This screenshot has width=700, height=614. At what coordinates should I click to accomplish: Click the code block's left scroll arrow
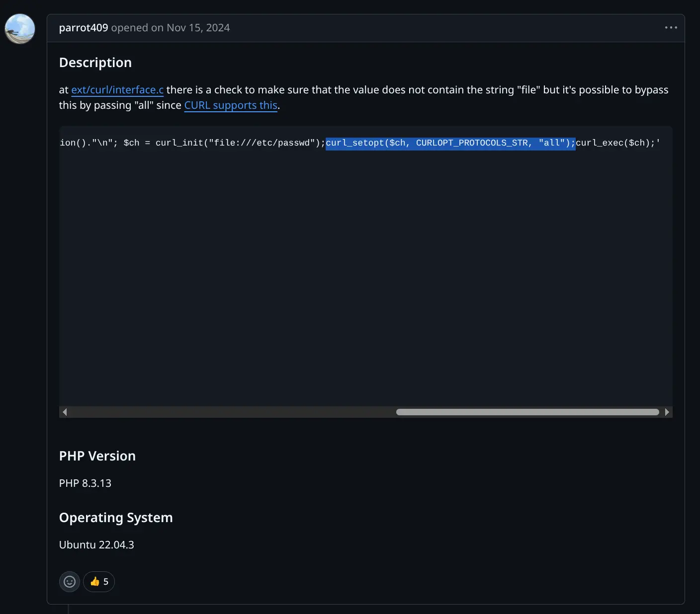tap(65, 412)
